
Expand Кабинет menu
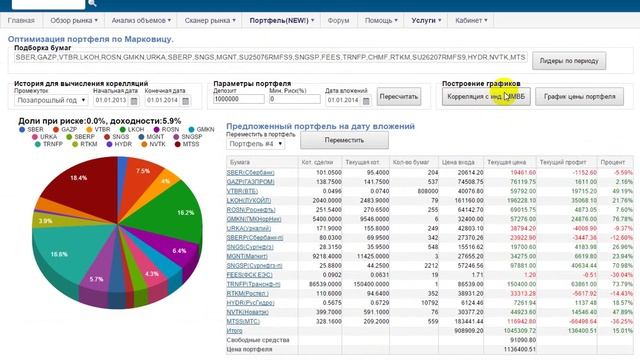click(471, 20)
